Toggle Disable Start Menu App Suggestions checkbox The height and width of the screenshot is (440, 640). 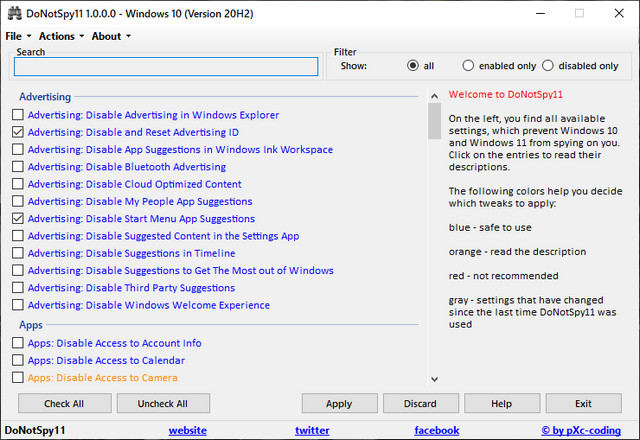click(x=18, y=218)
